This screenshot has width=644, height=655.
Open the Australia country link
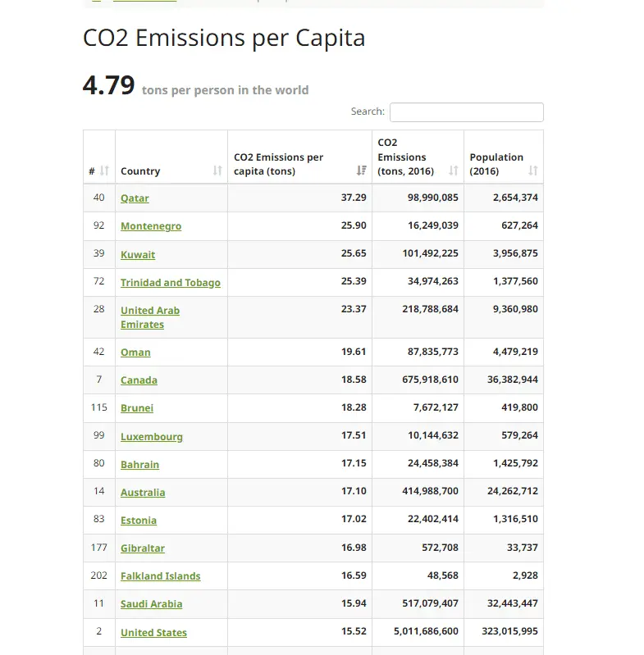pyautogui.click(x=143, y=493)
